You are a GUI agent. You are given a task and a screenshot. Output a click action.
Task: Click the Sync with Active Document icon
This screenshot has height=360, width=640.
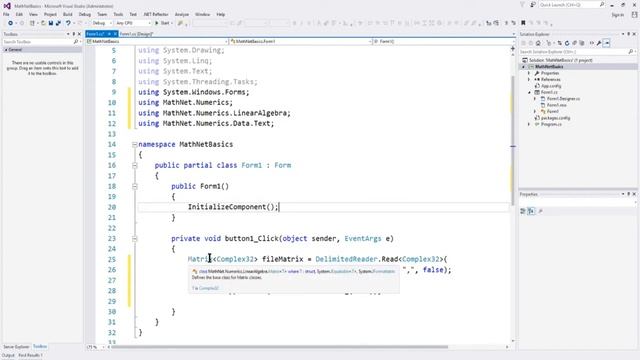[x=560, y=43]
